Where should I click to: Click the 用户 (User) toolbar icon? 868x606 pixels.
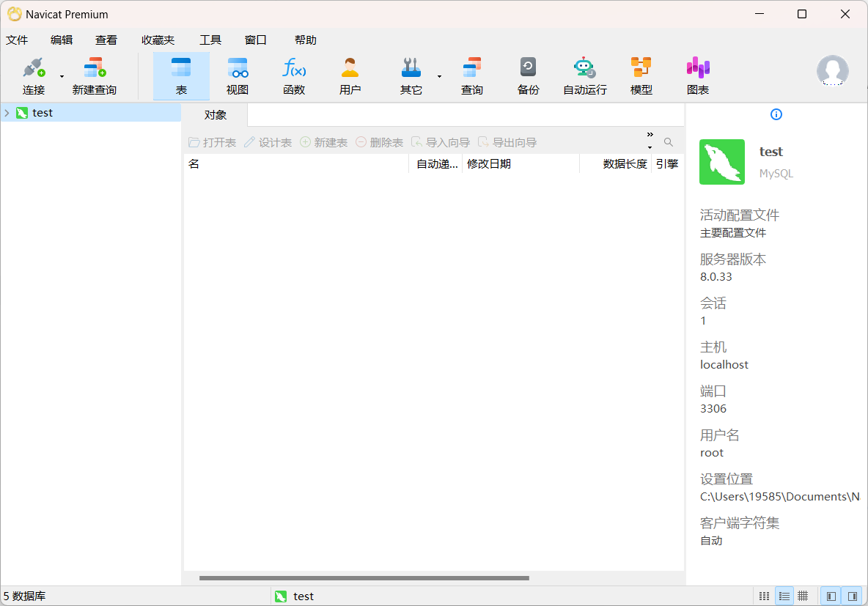[x=350, y=76]
